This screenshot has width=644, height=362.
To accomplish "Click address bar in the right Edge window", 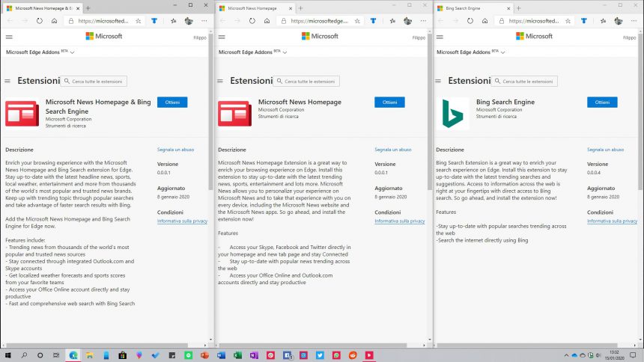I will point(535,20).
